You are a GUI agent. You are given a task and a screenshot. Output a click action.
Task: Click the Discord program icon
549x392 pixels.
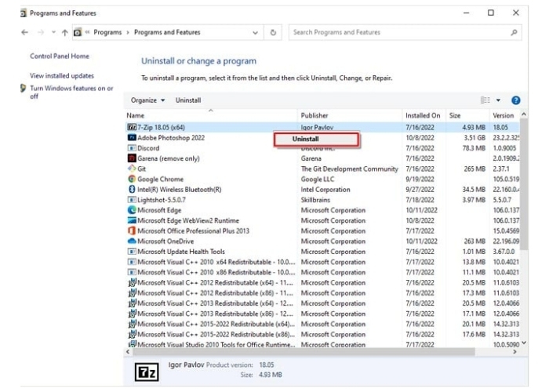click(x=132, y=148)
